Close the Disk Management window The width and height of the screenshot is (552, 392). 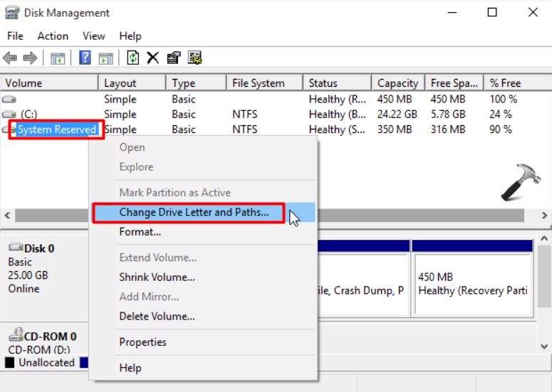[533, 13]
